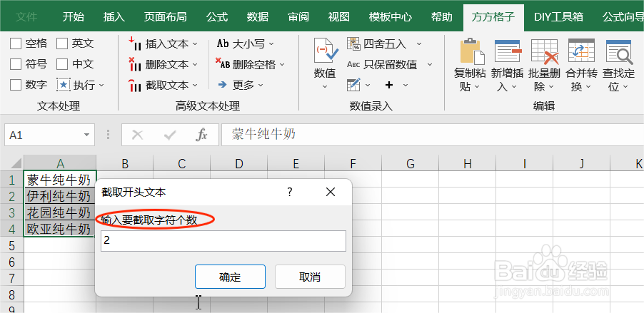Expand the 只保留数值 dropdown arrow

click(x=430, y=64)
